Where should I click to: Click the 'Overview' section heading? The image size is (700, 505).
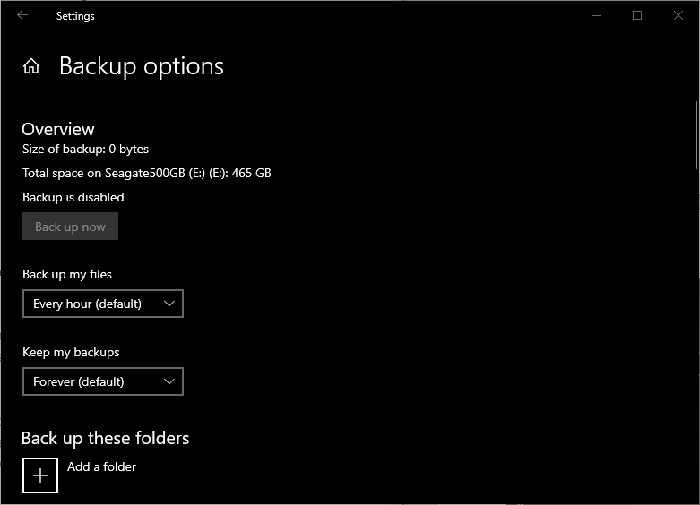coord(58,129)
